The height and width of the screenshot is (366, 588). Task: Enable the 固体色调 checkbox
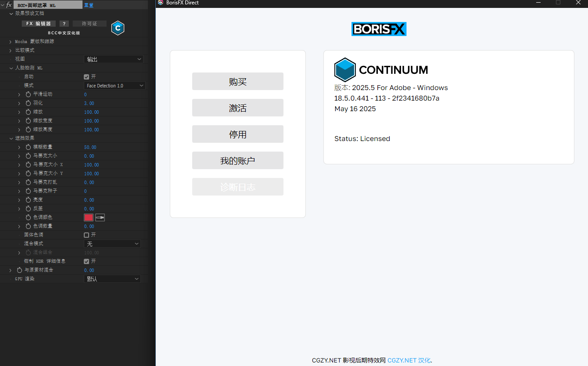click(x=86, y=235)
